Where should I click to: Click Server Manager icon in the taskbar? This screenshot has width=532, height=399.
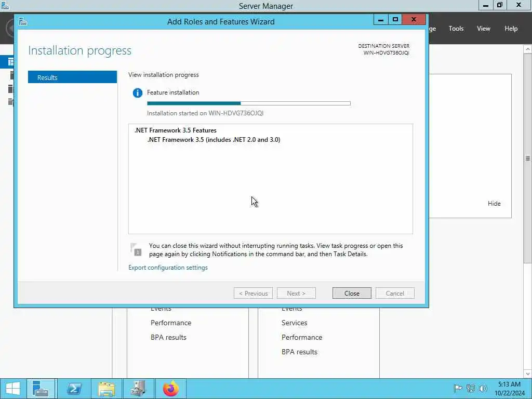[41, 389]
